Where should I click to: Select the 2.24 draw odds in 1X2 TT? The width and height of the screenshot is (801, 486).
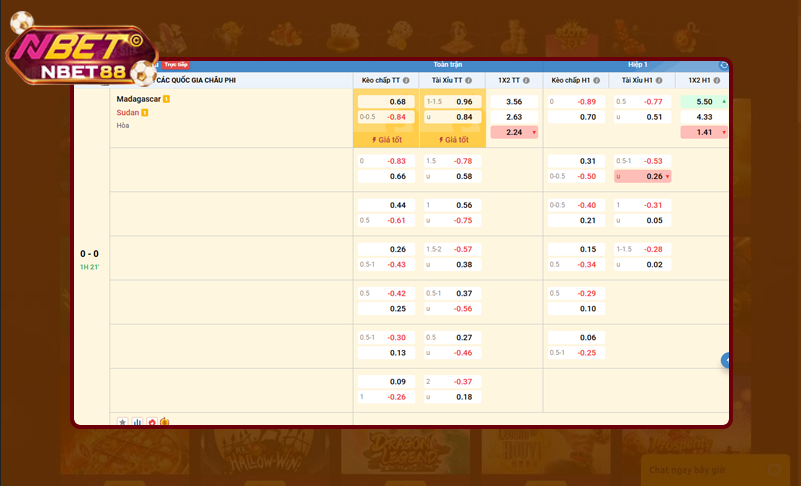(515, 132)
